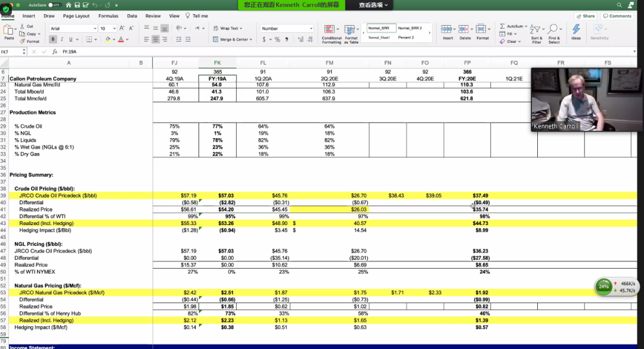Open the Comments pane button
Image resolution: width=644 pixels, height=349 pixels.
618,16
